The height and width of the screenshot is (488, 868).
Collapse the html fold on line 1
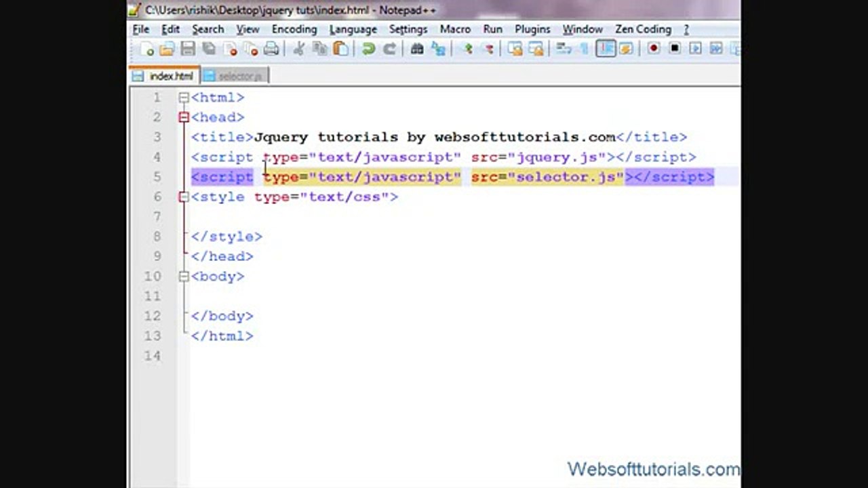tap(183, 98)
